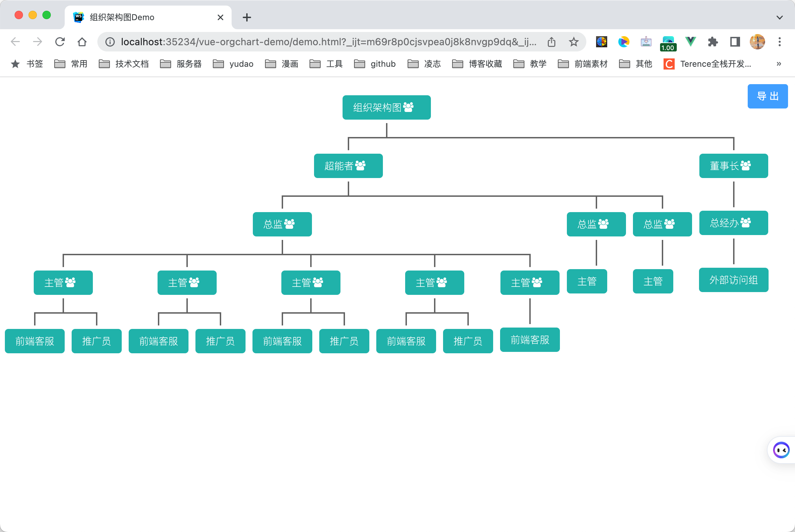Open the floating chat assistant icon

[781, 450]
